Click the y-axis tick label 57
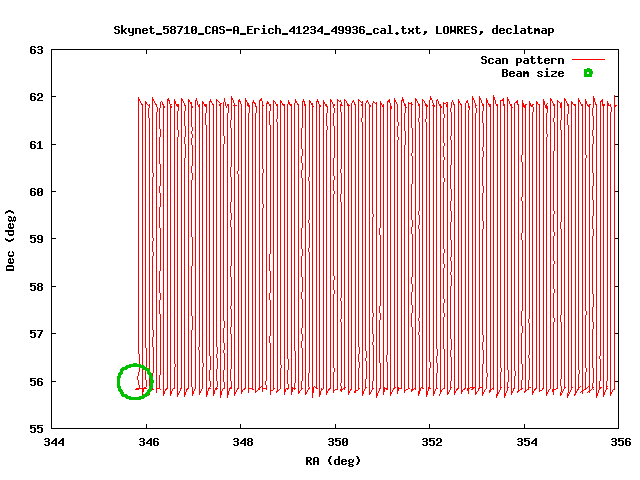This screenshot has width=640, height=480. click(x=36, y=334)
